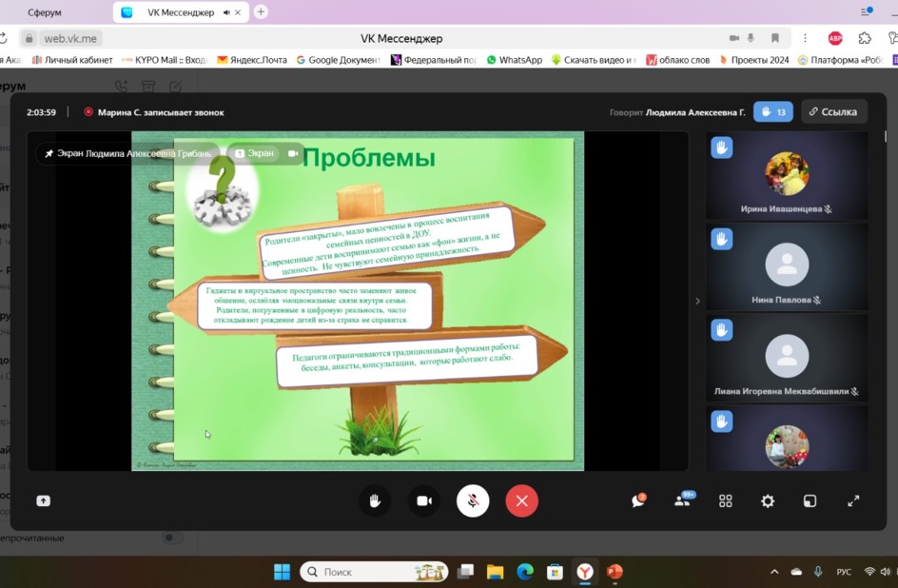Enter fullscreen mode for the call
This screenshot has width=898, height=588.
(853, 501)
